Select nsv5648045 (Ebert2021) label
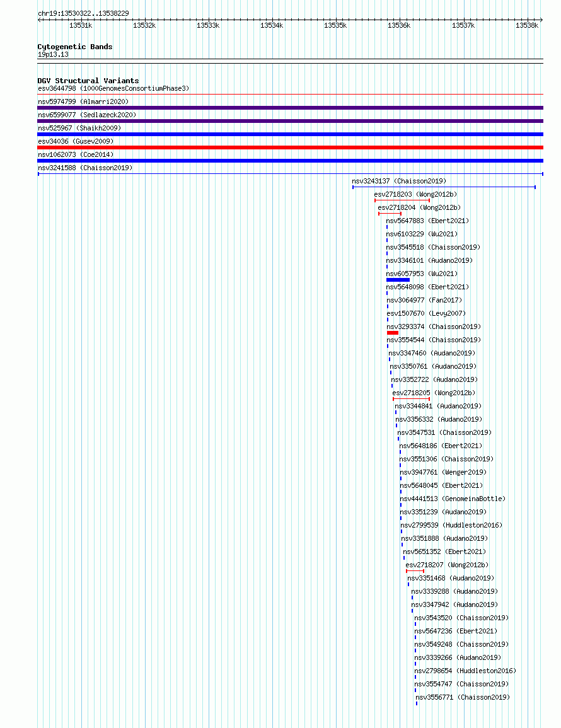The height and width of the screenshot is (728, 561). [x=441, y=485]
